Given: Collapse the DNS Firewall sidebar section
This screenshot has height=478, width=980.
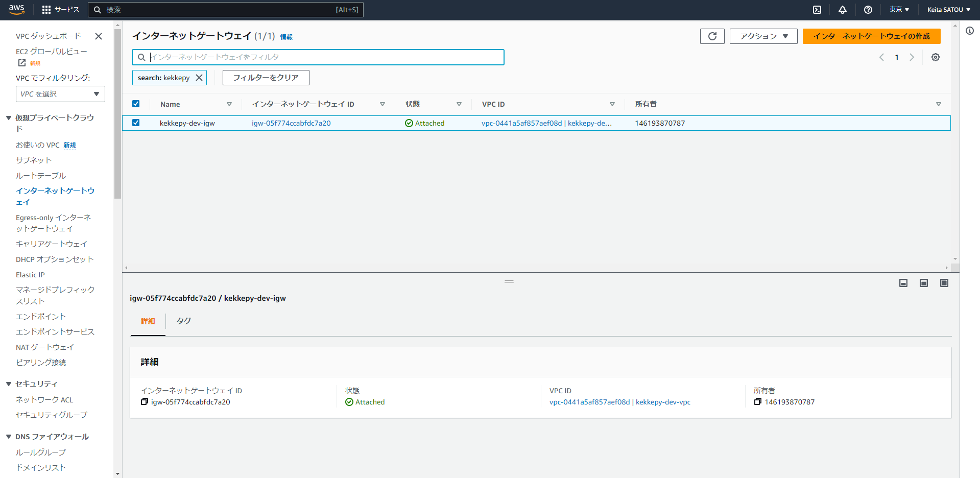Looking at the screenshot, I should click(9, 437).
